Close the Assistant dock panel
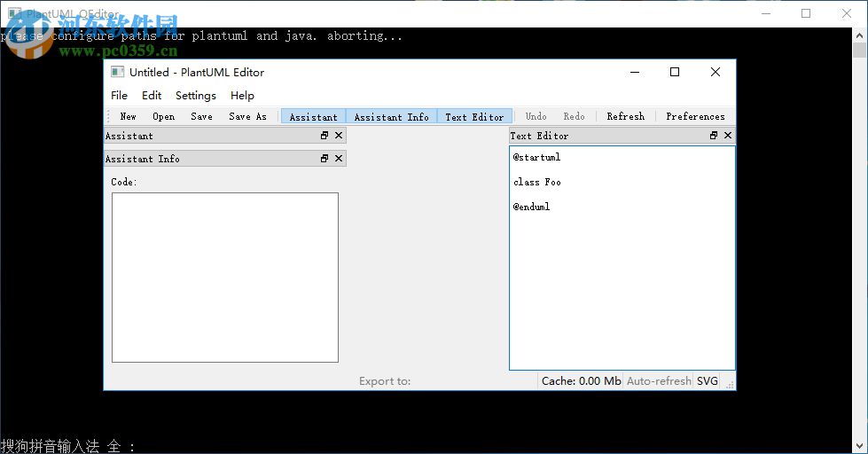The image size is (868, 454). click(339, 135)
